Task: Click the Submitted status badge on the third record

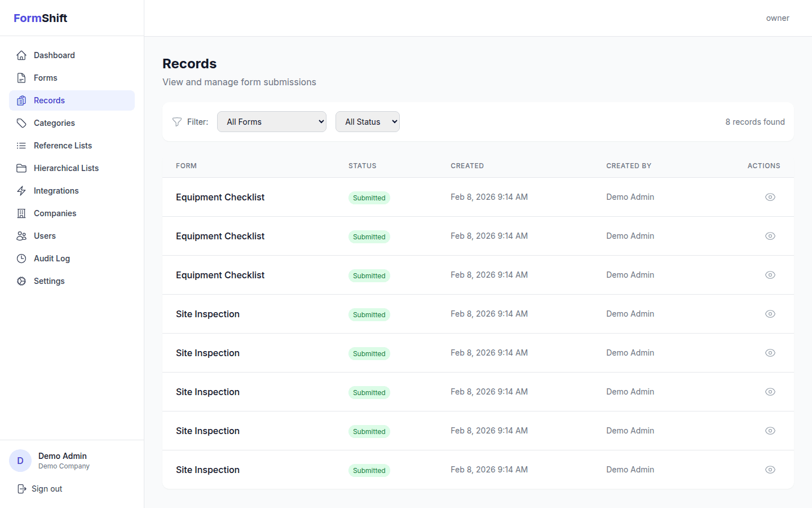Action: click(369, 275)
